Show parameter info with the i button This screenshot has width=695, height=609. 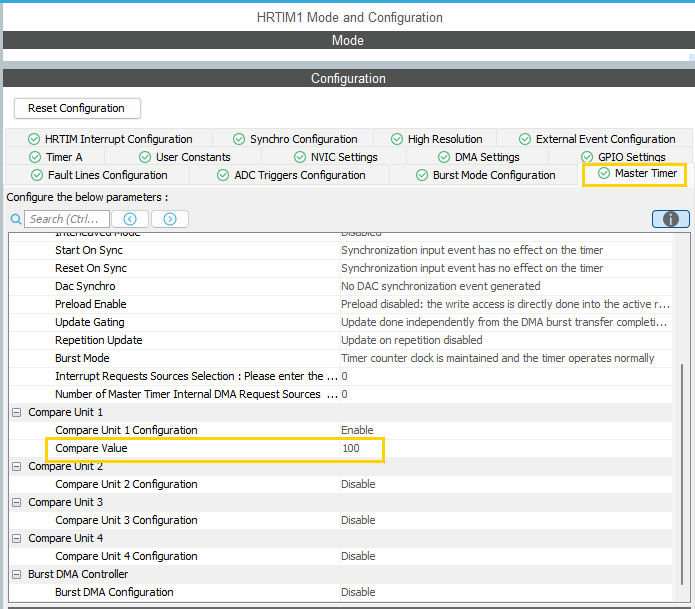point(671,219)
